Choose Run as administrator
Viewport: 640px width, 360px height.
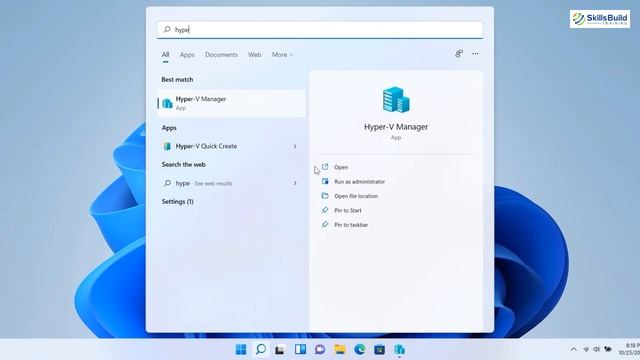pyautogui.click(x=359, y=182)
